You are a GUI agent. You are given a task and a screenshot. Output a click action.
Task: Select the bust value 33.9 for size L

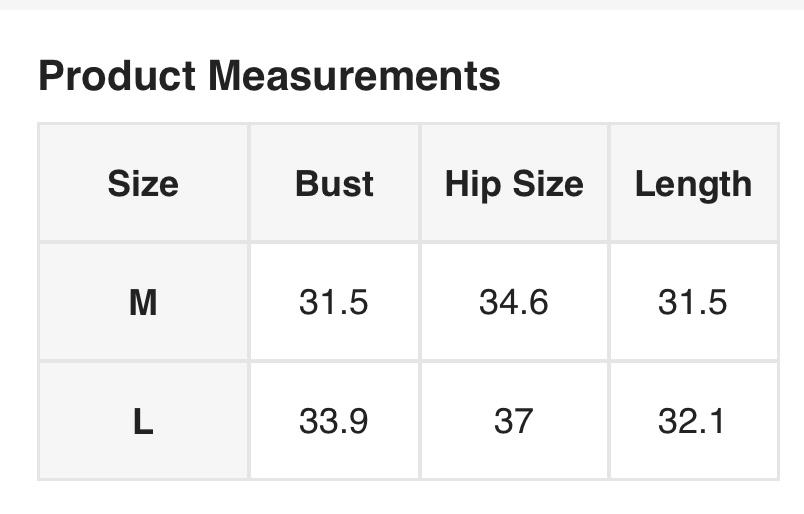click(334, 421)
